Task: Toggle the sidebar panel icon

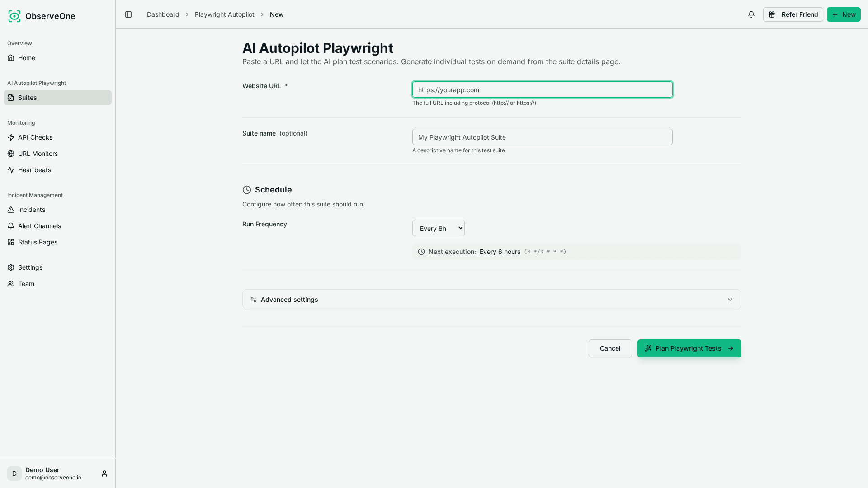Action: 128,14
